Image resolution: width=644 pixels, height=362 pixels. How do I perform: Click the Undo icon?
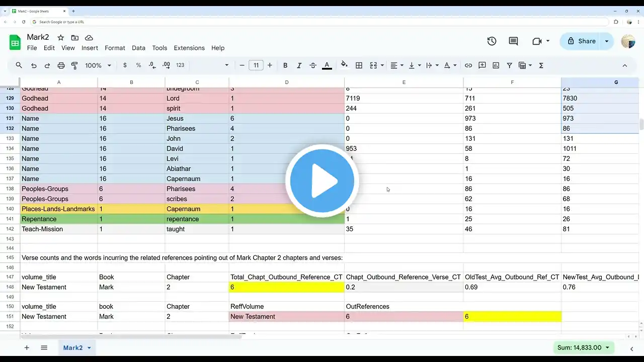pos(34,65)
